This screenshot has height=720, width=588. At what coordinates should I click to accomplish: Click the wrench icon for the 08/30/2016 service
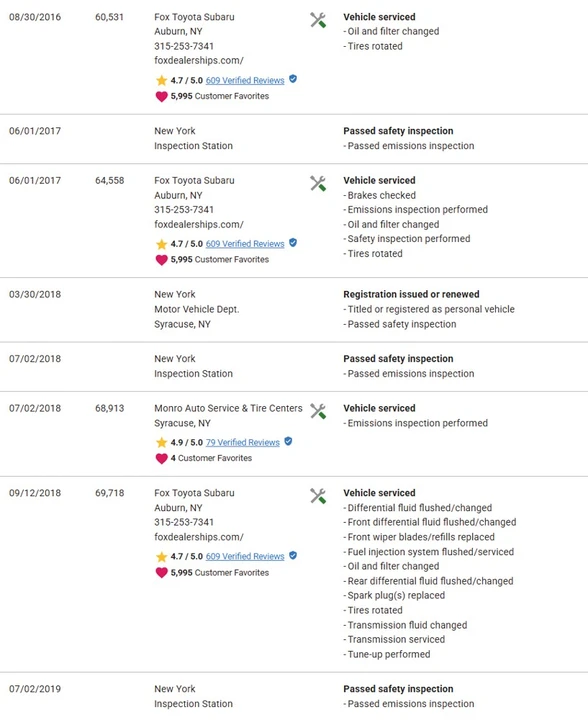click(x=318, y=20)
